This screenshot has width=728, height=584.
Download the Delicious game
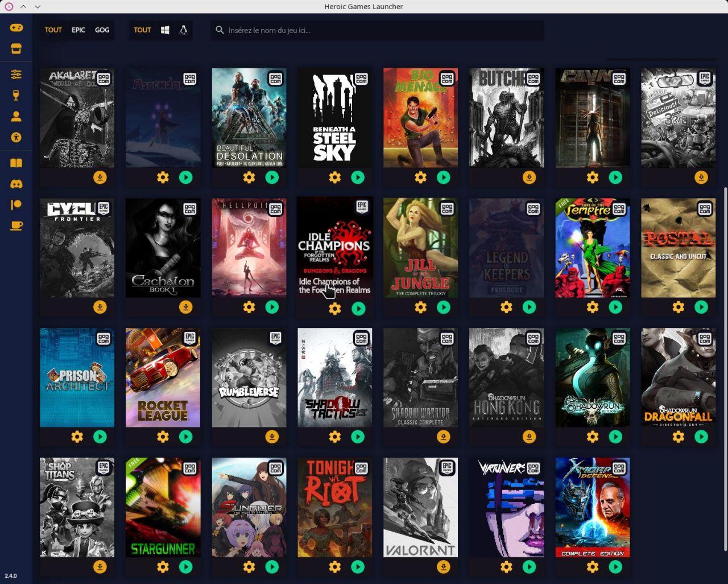[701, 178]
